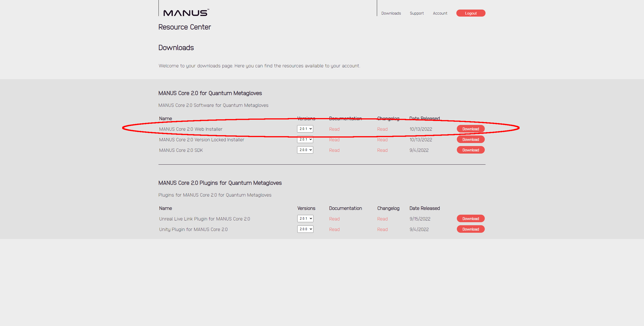Click Web Installer 10/13/2022 release date
The width and height of the screenshot is (644, 326).
pos(421,129)
